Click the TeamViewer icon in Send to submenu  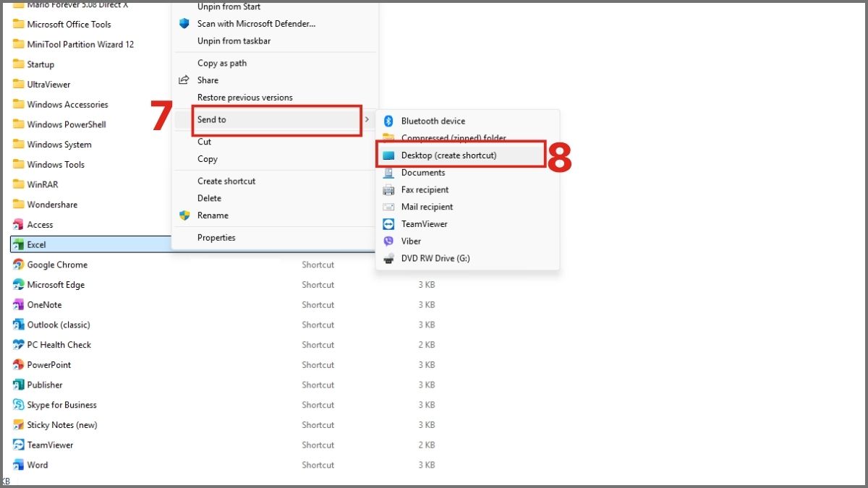pos(388,224)
